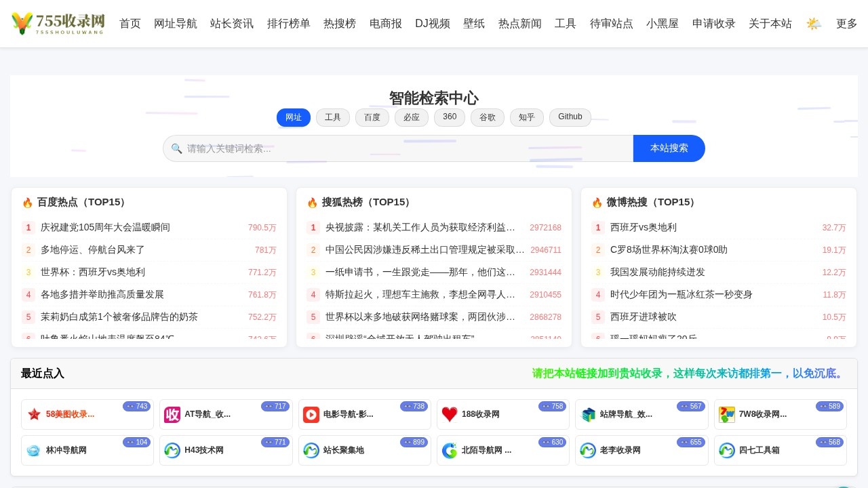Open the 待审站点 menu item
The width and height of the screenshot is (868, 488).
click(x=612, y=24)
